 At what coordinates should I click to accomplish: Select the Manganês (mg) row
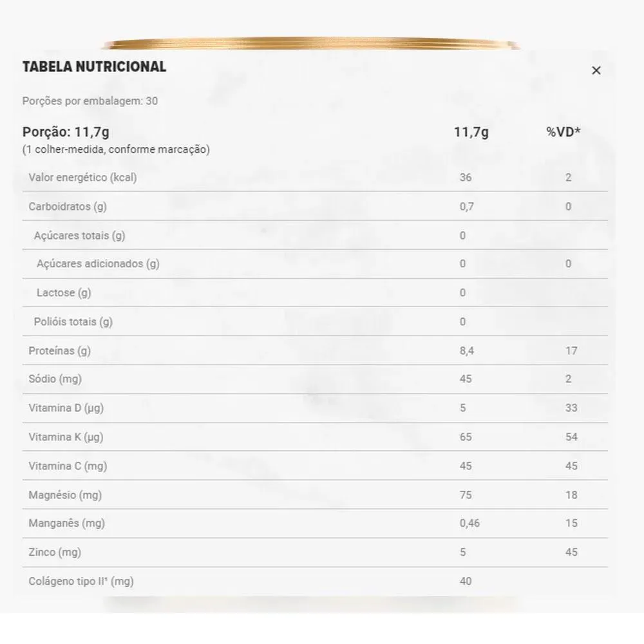pyautogui.click(x=315, y=523)
